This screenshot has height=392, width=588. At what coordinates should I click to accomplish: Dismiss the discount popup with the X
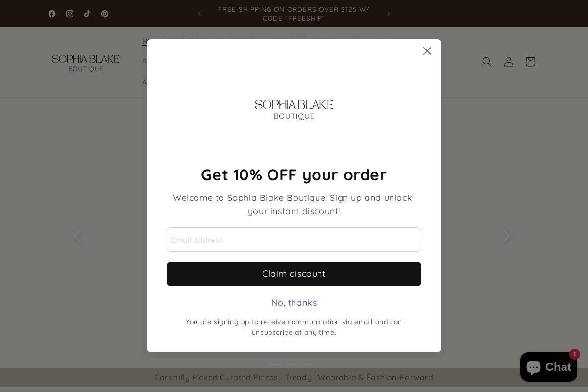pyautogui.click(x=427, y=51)
